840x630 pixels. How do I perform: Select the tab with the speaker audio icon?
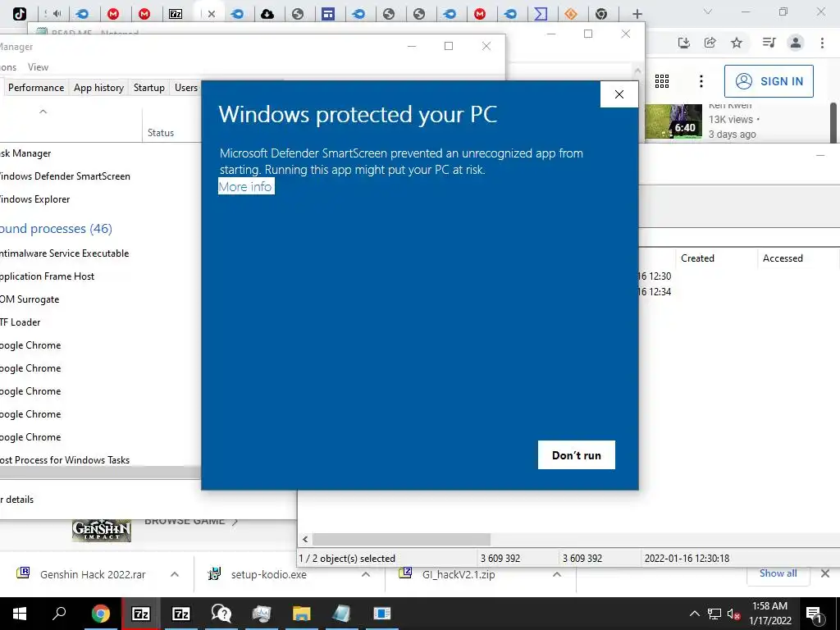pyautogui.click(x=58, y=14)
